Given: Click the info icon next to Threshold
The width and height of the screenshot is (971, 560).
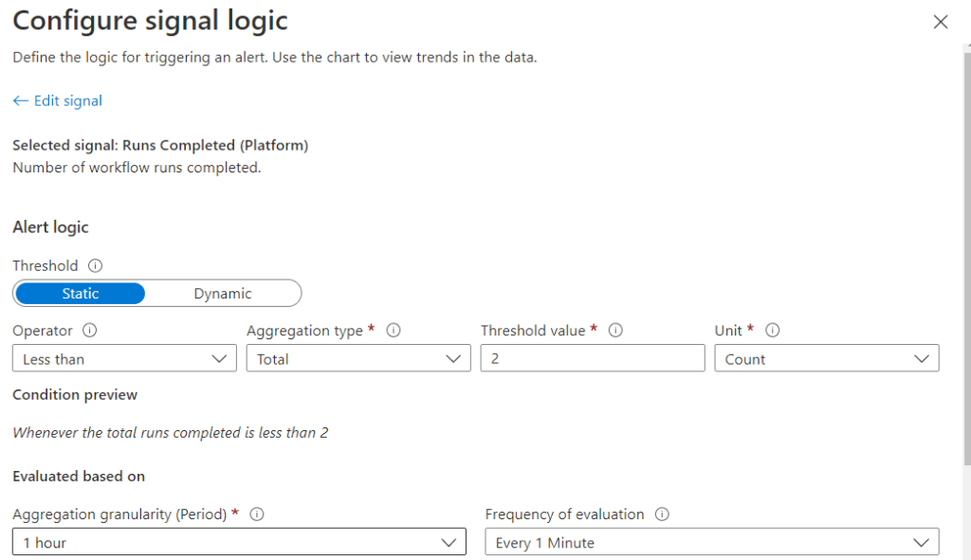Looking at the screenshot, I should click(95, 266).
